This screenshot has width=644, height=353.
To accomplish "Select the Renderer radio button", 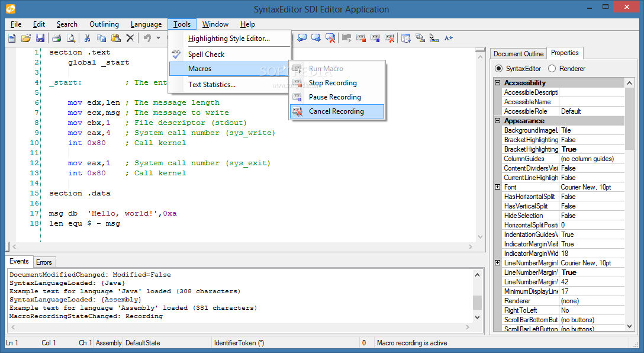I will tap(552, 69).
